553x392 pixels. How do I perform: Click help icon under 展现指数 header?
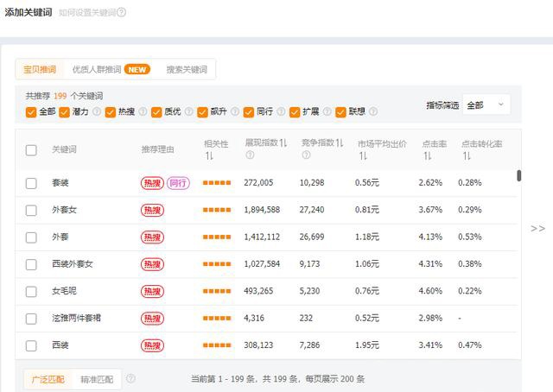pyautogui.click(x=250, y=155)
